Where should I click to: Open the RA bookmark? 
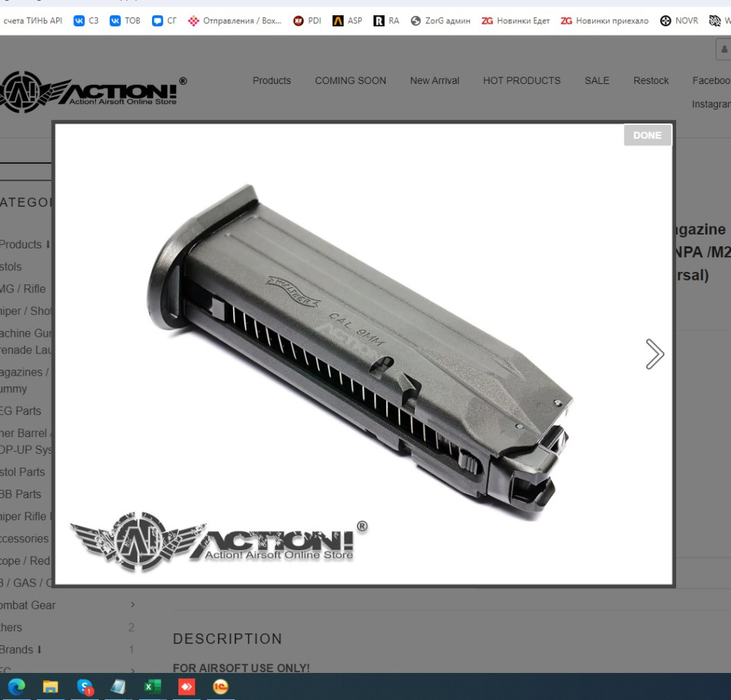387,20
